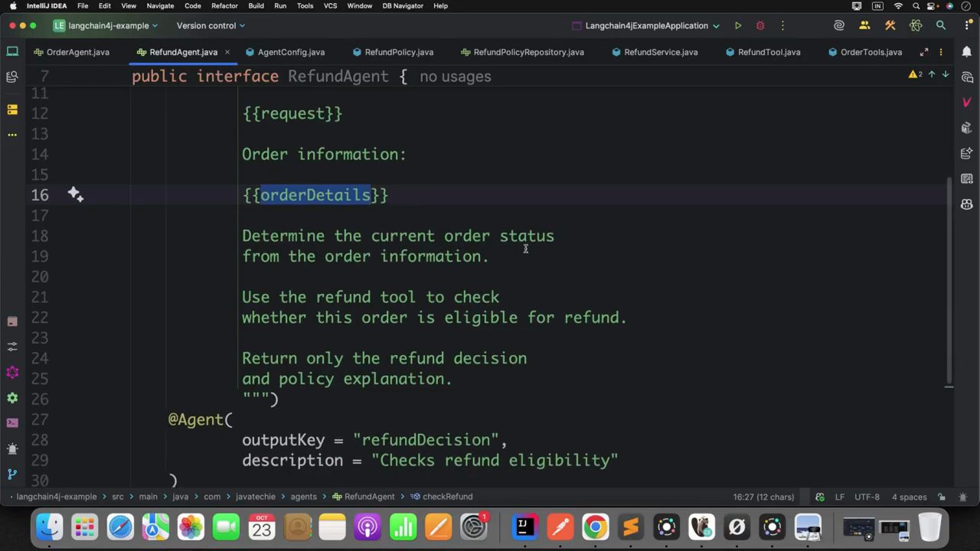
Task: Toggle the read-only lock in status bar
Action: (x=942, y=497)
